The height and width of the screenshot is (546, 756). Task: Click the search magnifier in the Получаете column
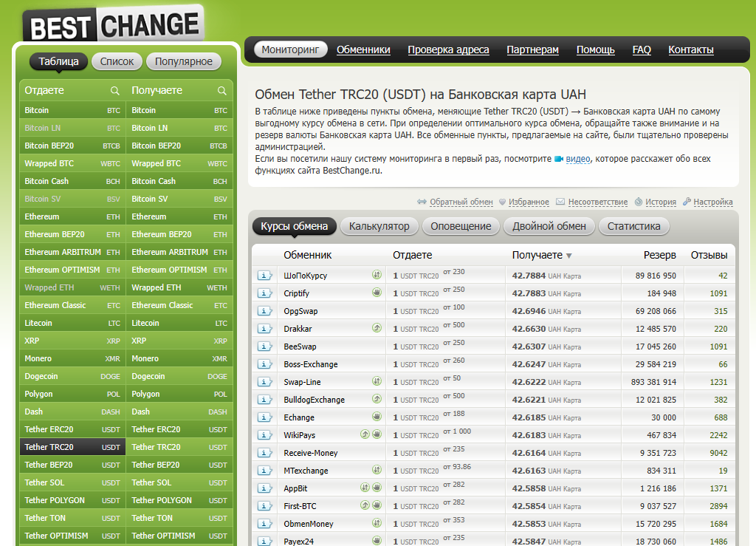point(221,90)
